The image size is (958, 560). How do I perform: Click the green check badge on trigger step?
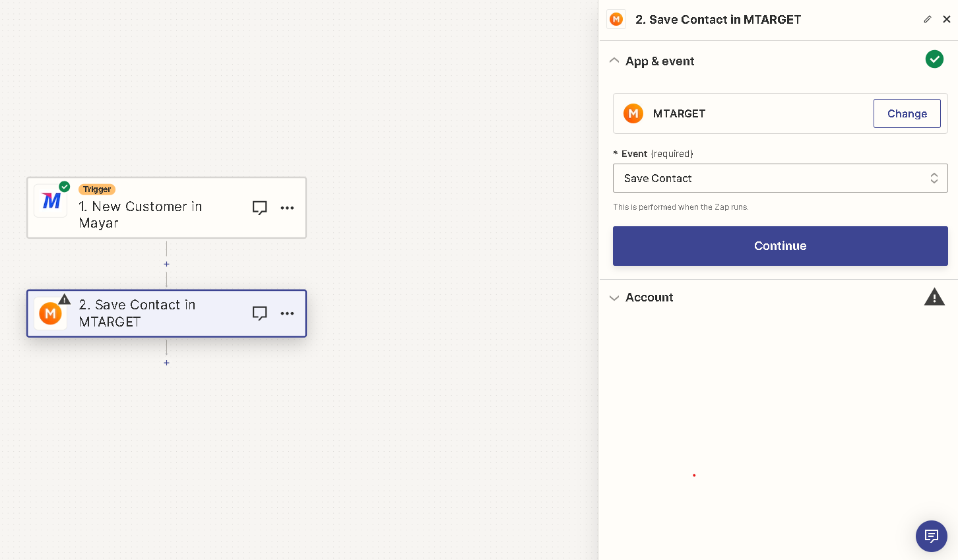[65, 187]
